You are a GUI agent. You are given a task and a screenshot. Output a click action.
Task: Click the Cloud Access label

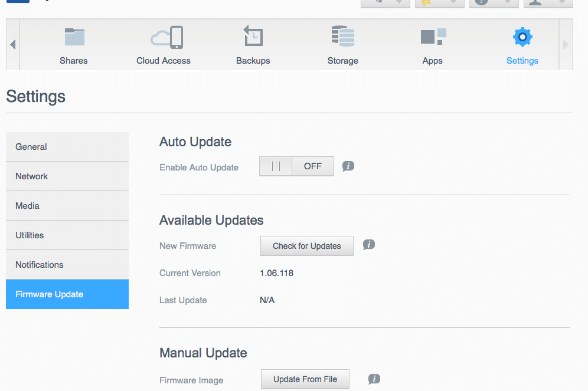[x=164, y=61]
